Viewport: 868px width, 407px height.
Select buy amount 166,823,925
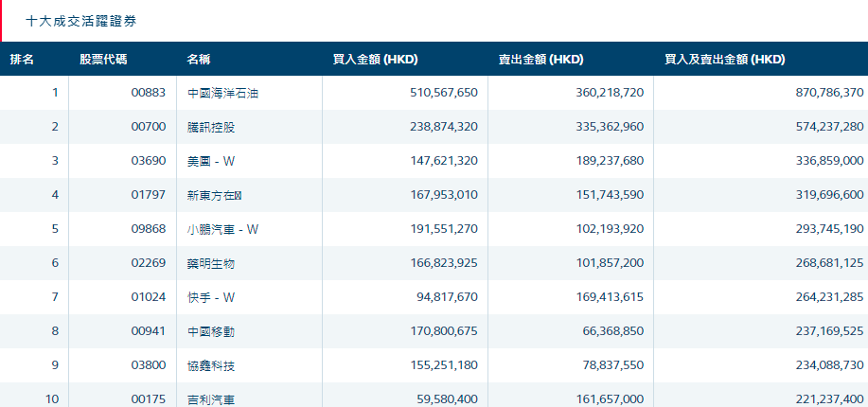coord(444,263)
